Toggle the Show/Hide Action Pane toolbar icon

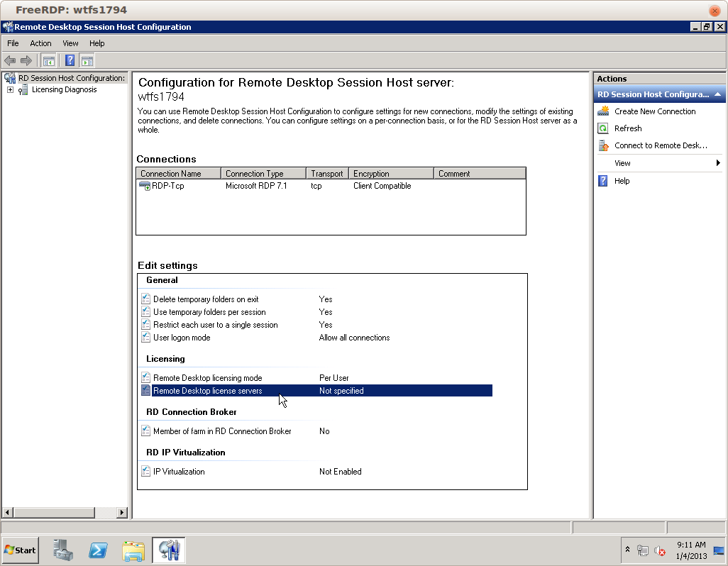click(x=87, y=60)
